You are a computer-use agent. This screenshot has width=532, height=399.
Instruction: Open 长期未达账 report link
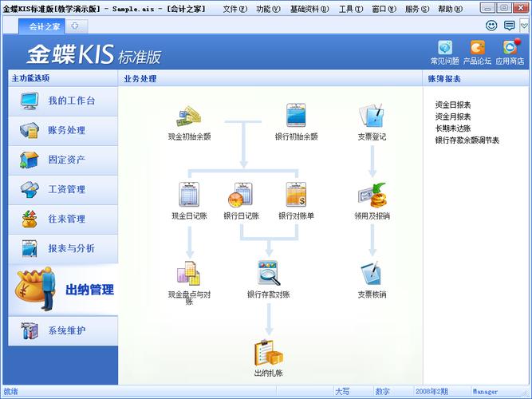tap(453, 128)
